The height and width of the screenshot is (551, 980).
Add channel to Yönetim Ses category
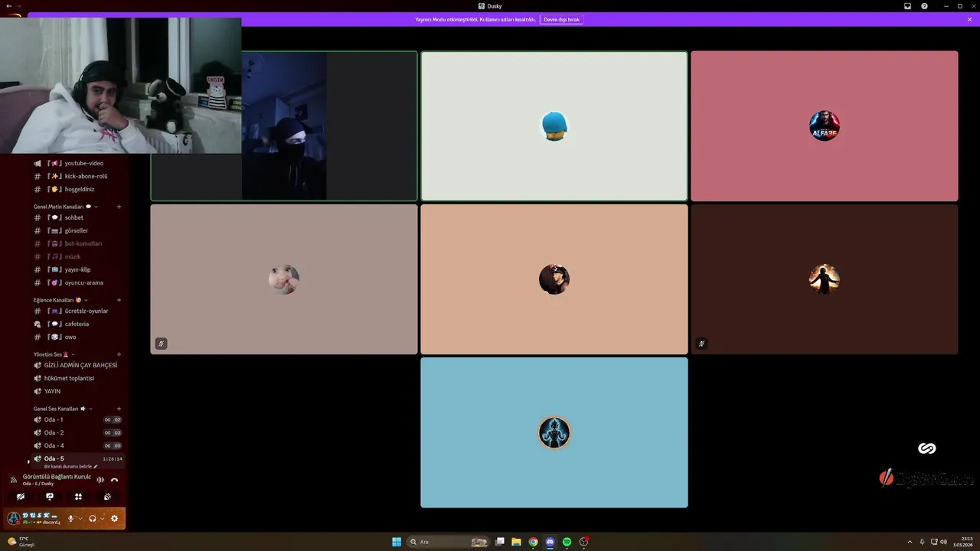pyautogui.click(x=119, y=354)
